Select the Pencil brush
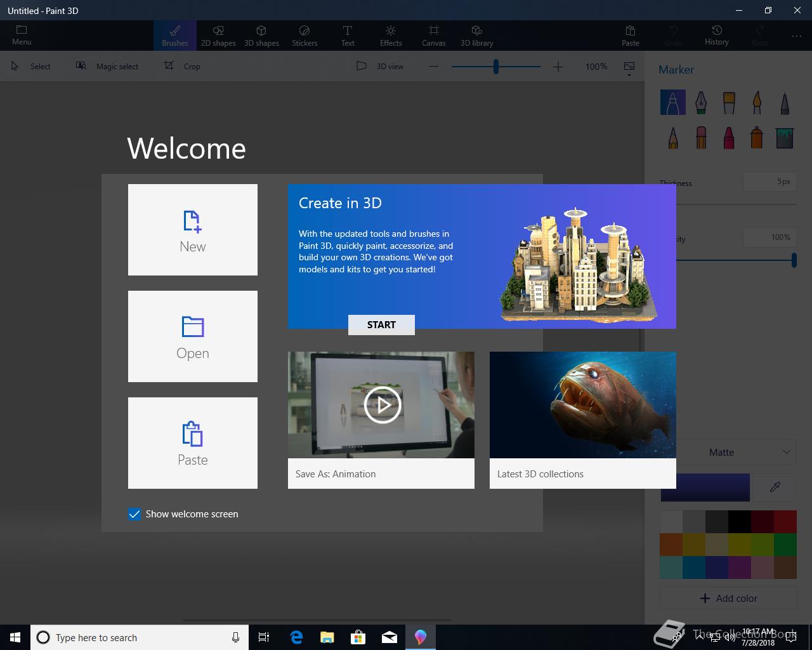812x650 pixels. (672, 138)
